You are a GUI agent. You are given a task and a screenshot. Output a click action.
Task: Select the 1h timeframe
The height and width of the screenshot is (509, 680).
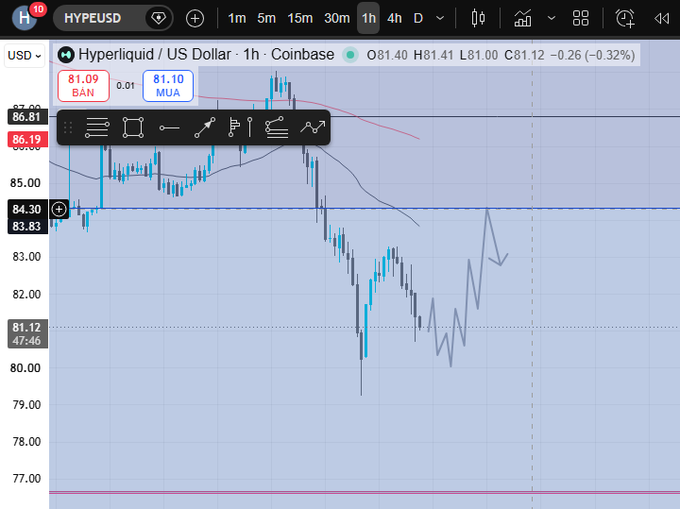pos(369,18)
